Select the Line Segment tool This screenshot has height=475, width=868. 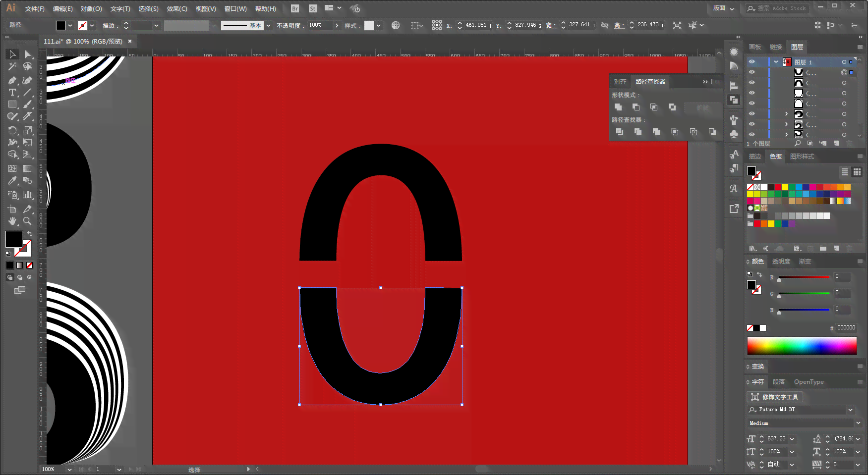coord(28,93)
